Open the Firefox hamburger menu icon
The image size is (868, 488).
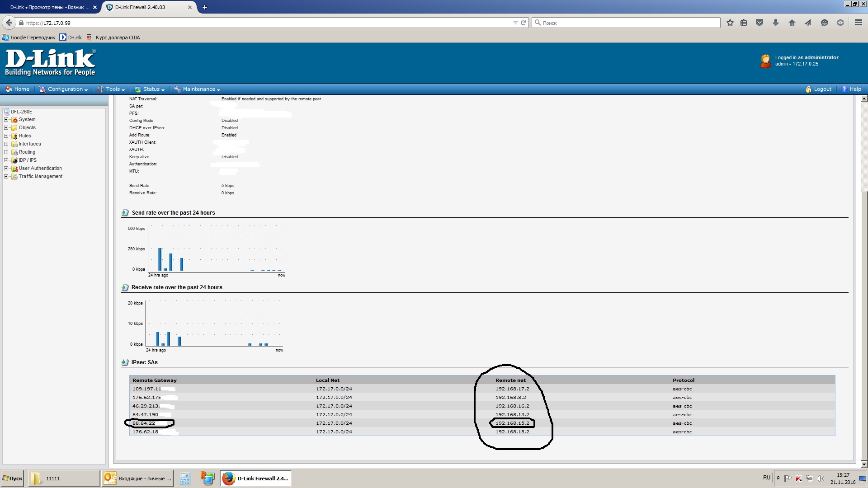tap(858, 23)
